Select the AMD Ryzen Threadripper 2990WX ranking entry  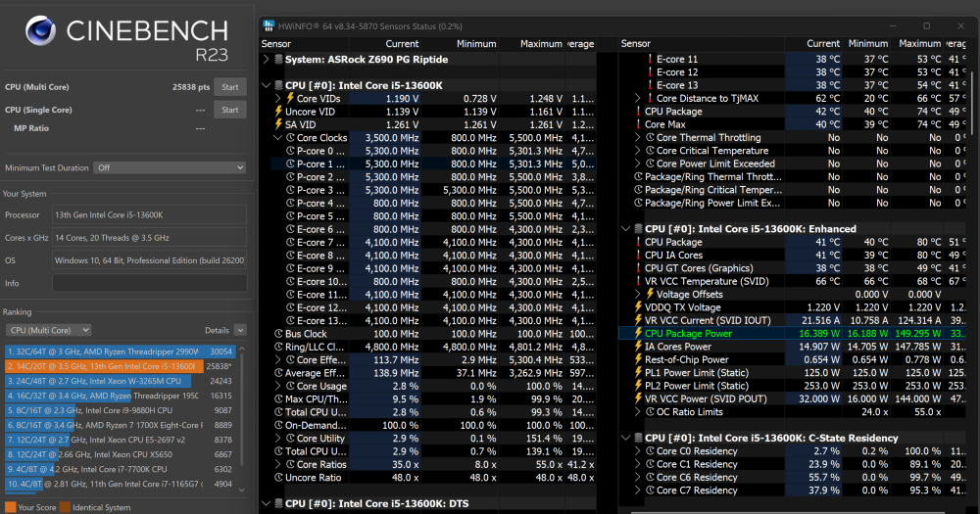click(103, 350)
